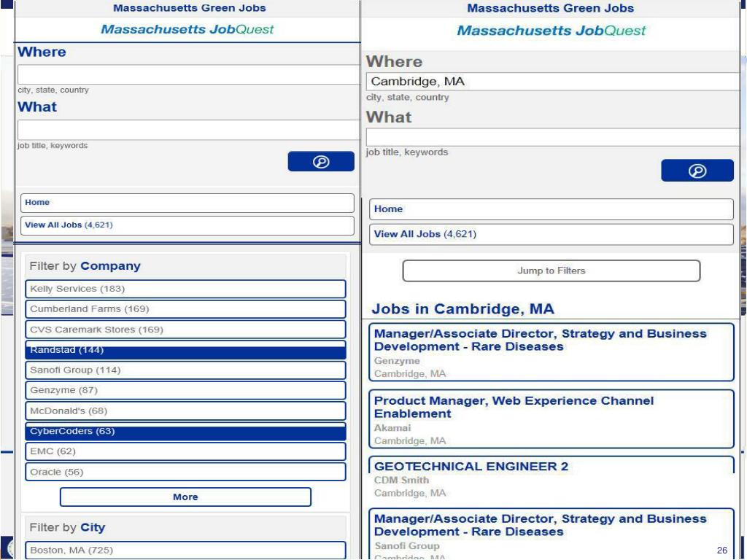Click the Jump to Filters button
Screen dimensions: 747x560
pos(551,271)
